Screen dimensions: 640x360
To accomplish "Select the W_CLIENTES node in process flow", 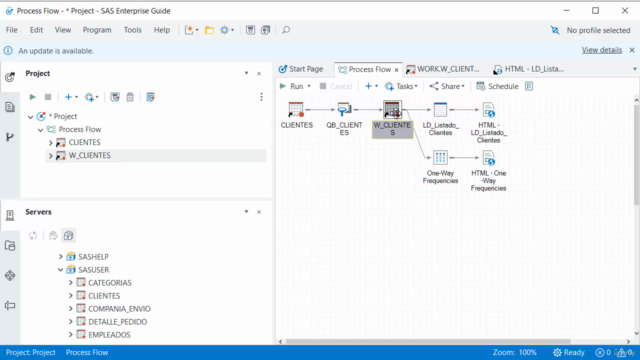I will (392, 119).
